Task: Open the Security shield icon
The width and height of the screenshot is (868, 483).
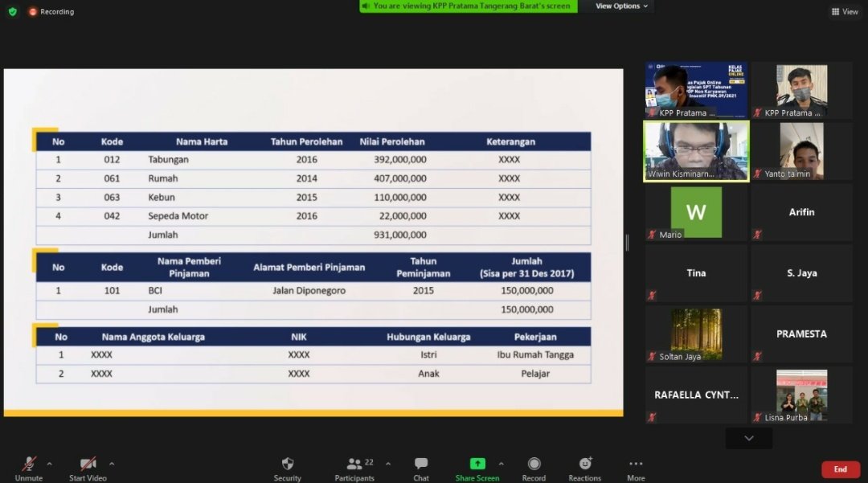Action: 287,465
